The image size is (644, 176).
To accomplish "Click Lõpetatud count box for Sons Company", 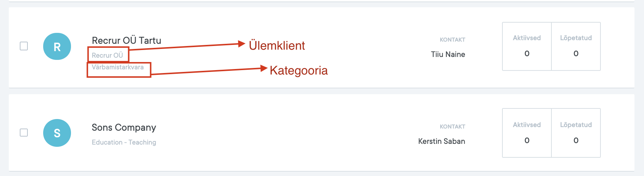I will [576, 133].
